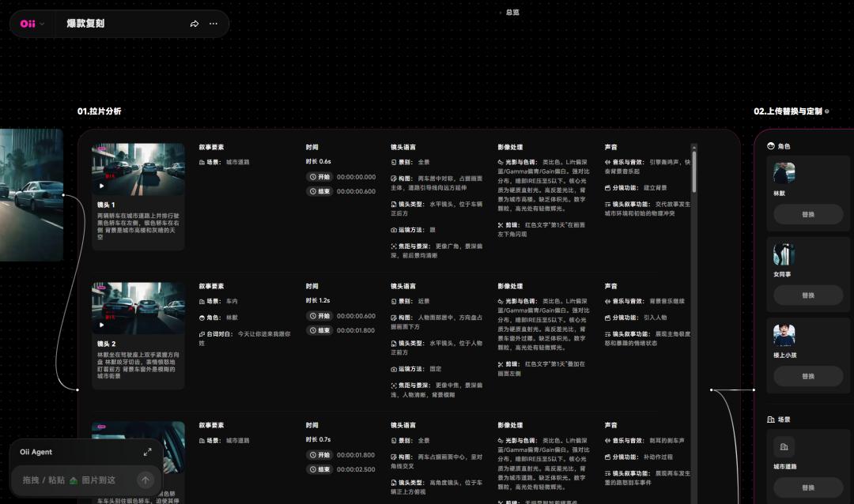Click the 林默 character avatar
This screenshot has width=854, height=504.
point(784,173)
